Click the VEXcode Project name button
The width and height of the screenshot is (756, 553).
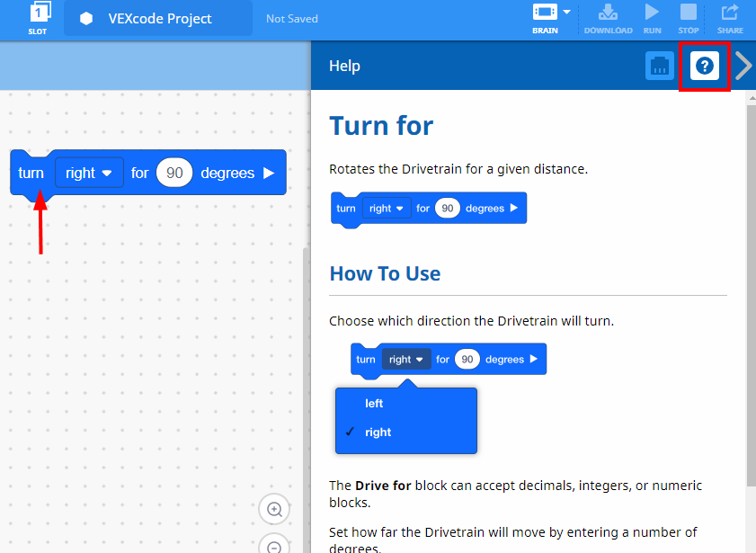pyautogui.click(x=158, y=18)
